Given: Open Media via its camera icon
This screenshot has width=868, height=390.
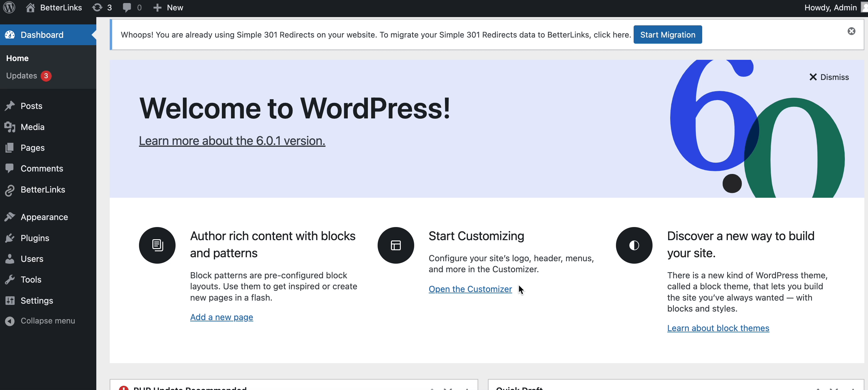Looking at the screenshot, I should tap(10, 127).
